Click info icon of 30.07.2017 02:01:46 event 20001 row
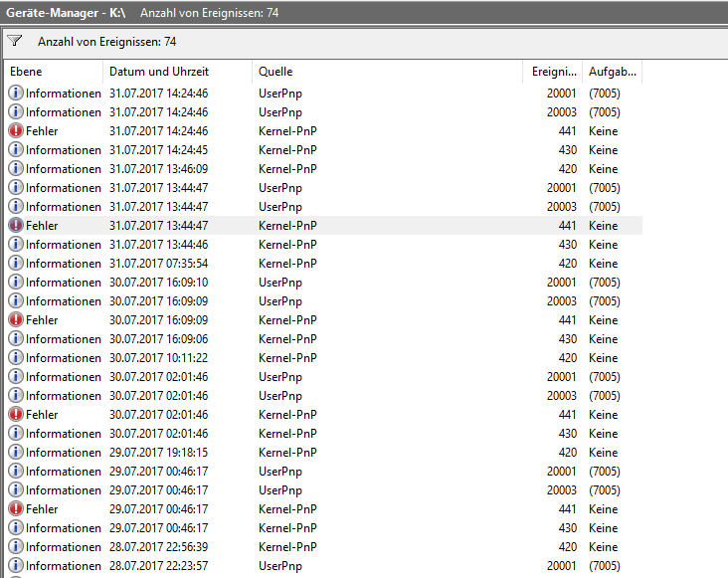 coord(16,376)
